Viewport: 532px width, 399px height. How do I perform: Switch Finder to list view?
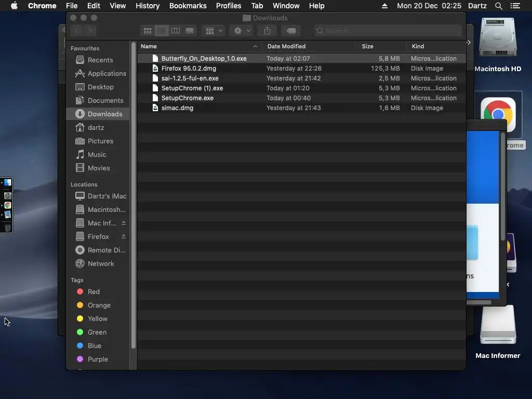pos(162,31)
